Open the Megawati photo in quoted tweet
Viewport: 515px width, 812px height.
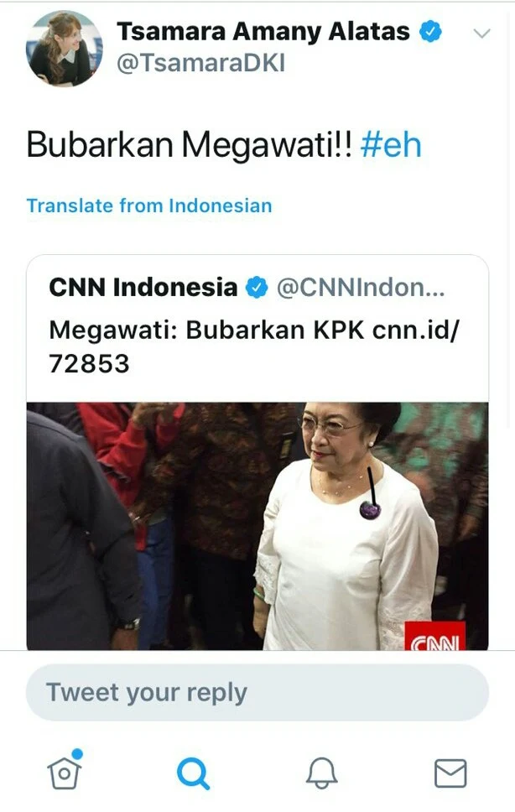pyautogui.click(x=257, y=526)
